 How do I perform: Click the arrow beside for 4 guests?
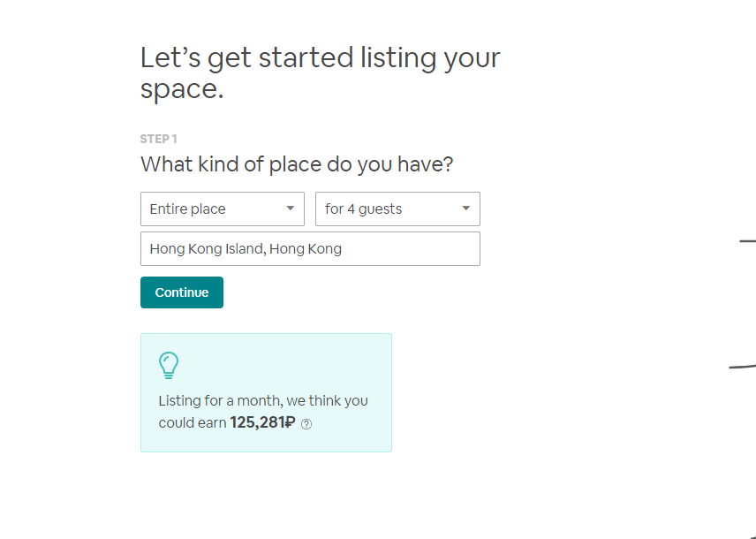click(x=465, y=209)
